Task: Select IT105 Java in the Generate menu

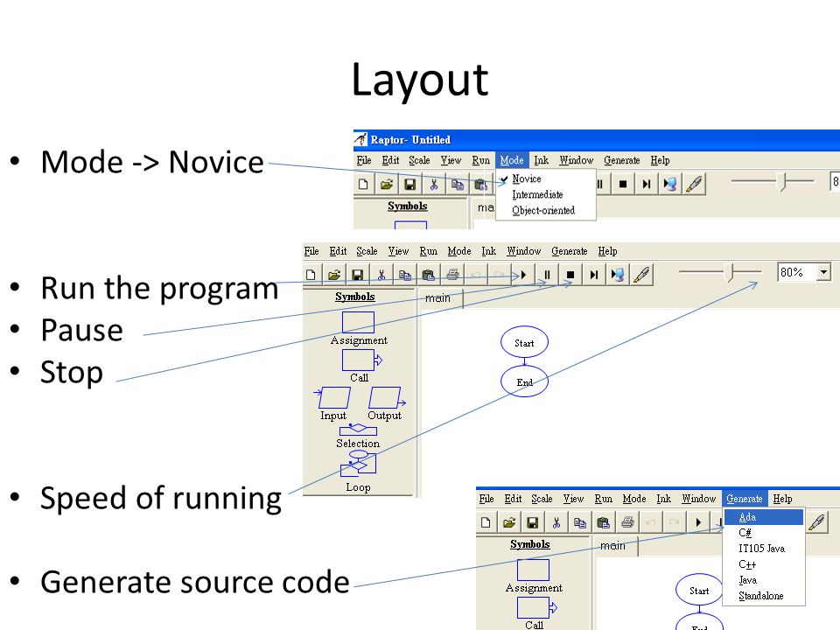Action: click(x=763, y=548)
